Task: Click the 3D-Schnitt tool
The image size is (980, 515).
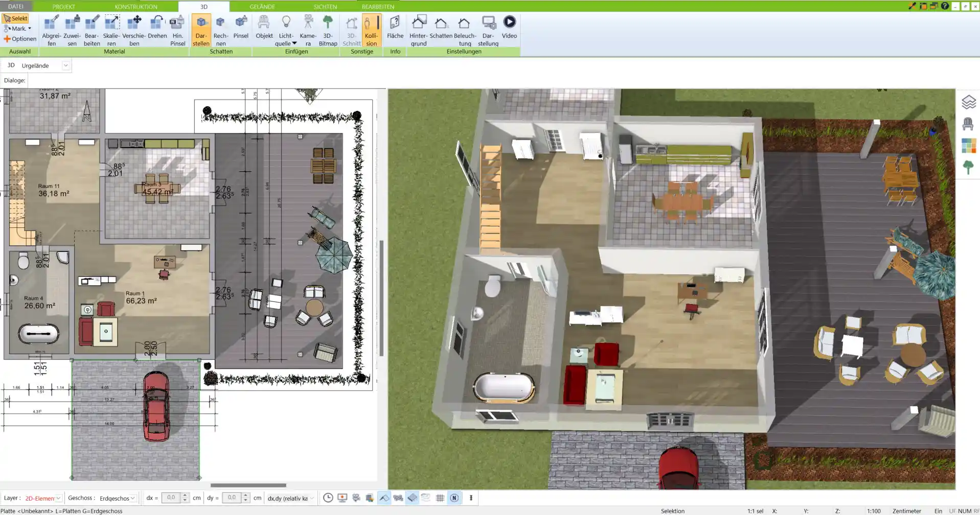Action: coord(351,31)
